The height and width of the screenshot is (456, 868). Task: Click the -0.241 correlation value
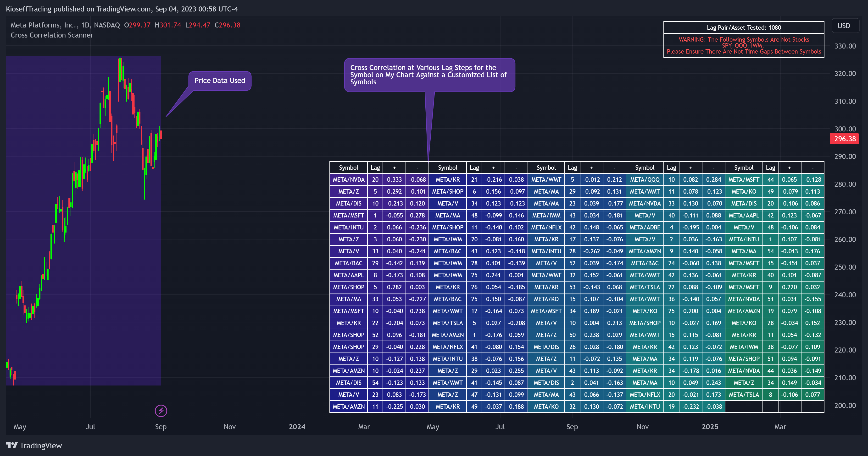point(417,251)
